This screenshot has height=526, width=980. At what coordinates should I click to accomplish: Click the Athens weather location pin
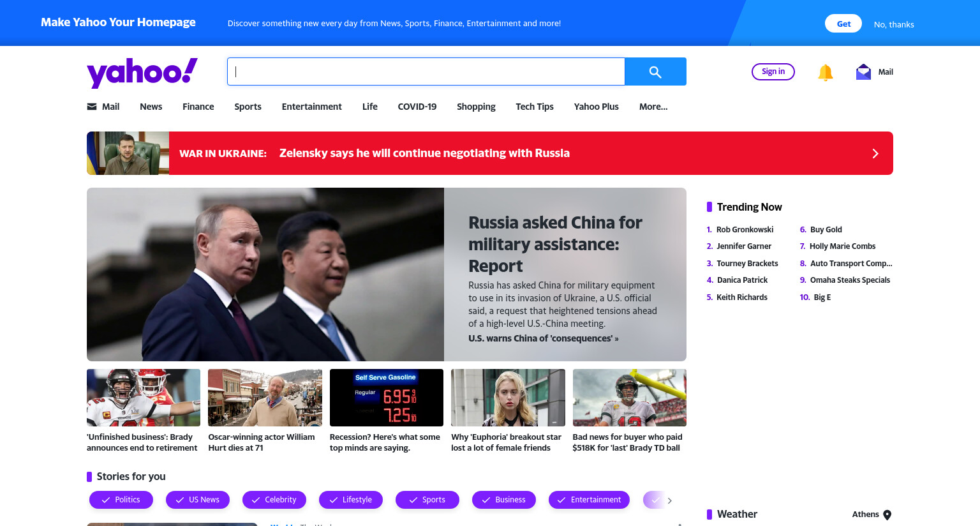(887, 515)
